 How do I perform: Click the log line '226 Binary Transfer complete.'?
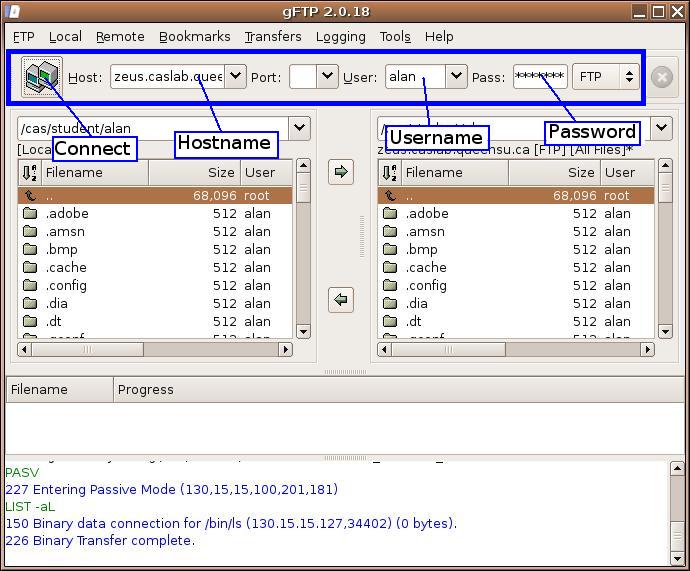[100, 541]
